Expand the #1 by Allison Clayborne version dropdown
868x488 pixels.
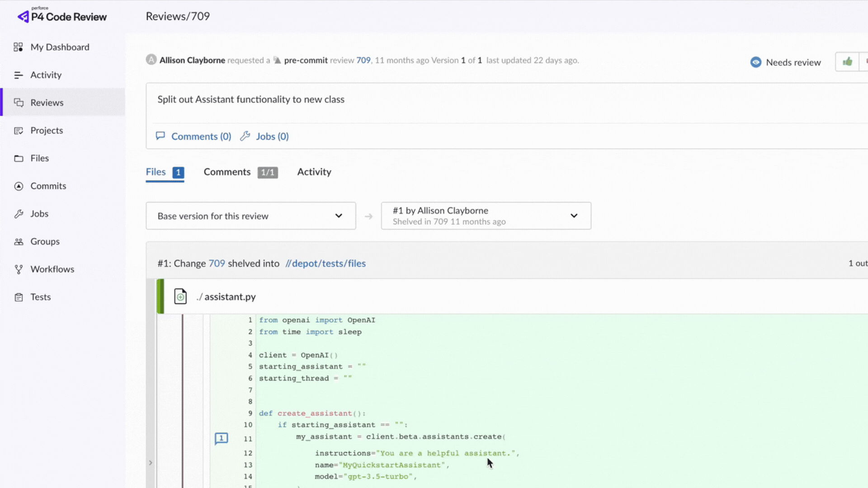coord(486,216)
